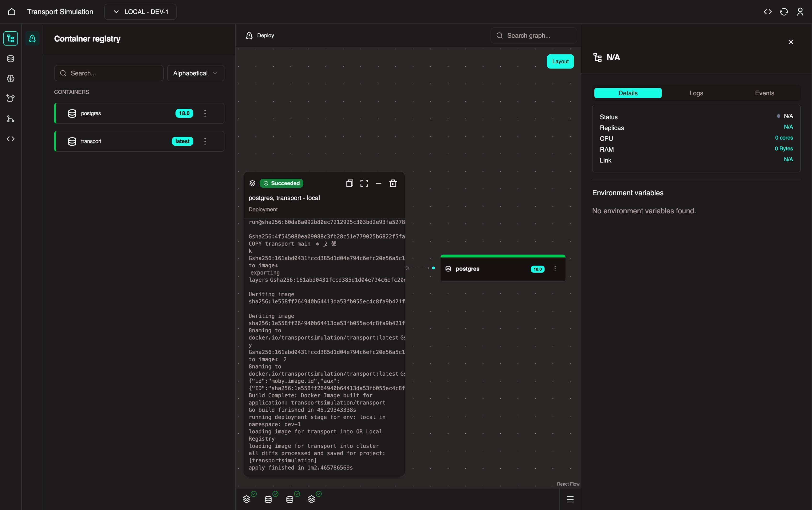This screenshot has height=510, width=812.
Task: Open the Alphabetical sort dropdown
Action: [x=196, y=73]
